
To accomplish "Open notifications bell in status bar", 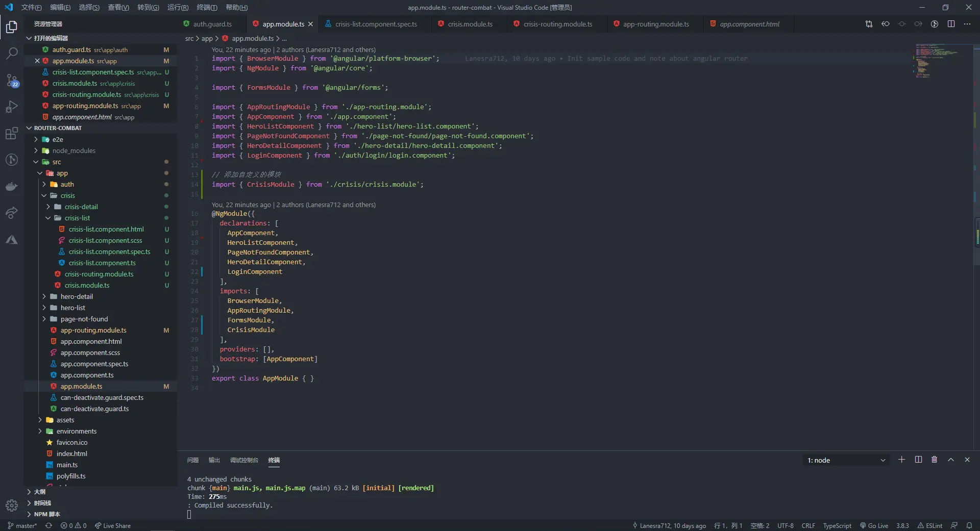I will (x=969, y=525).
